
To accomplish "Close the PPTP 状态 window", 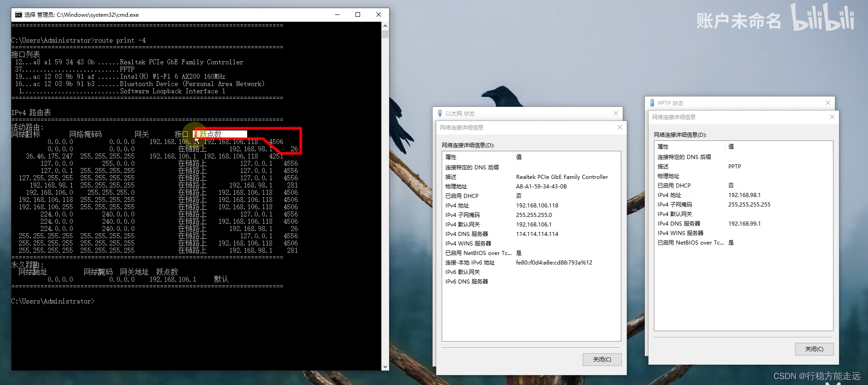I will [x=828, y=103].
